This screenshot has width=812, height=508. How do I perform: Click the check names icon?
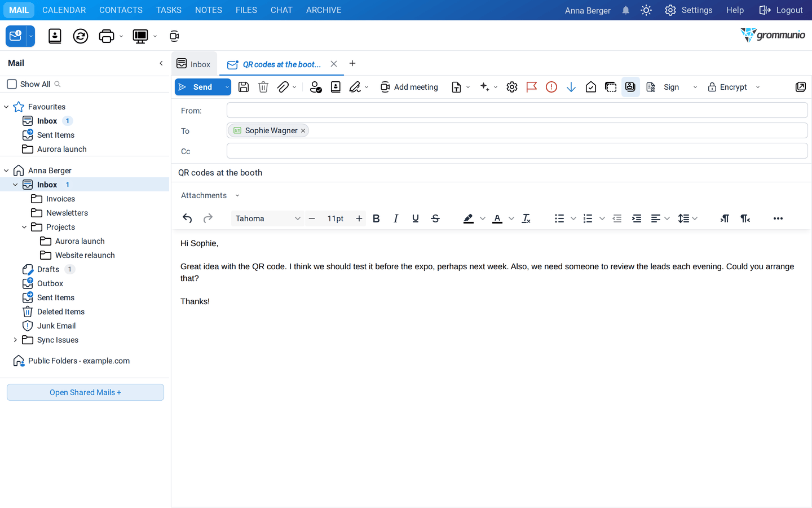point(316,87)
